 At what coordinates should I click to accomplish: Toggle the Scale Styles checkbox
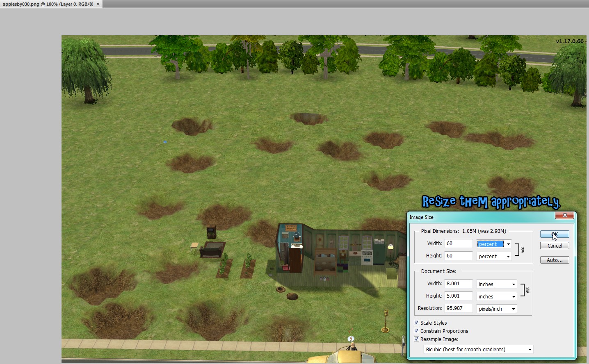point(417,323)
